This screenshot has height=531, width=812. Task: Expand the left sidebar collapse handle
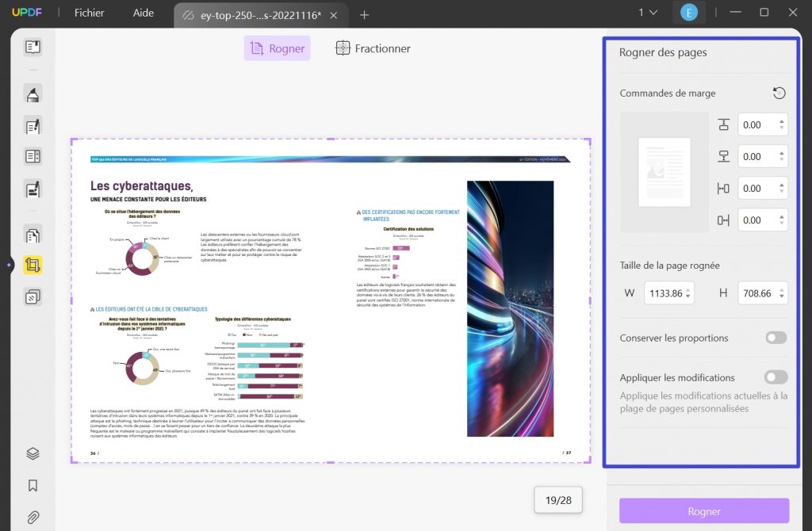(x=9, y=265)
